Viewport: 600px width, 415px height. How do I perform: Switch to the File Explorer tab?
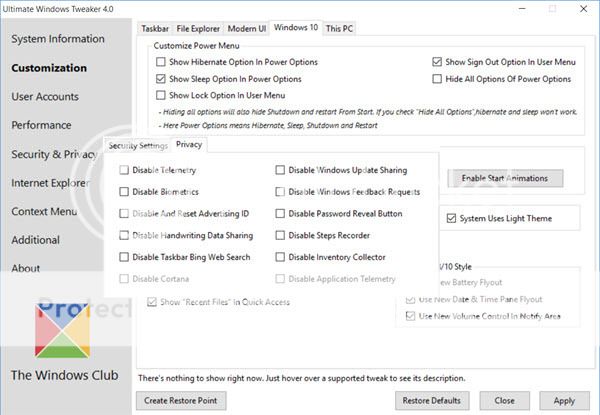click(x=197, y=30)
